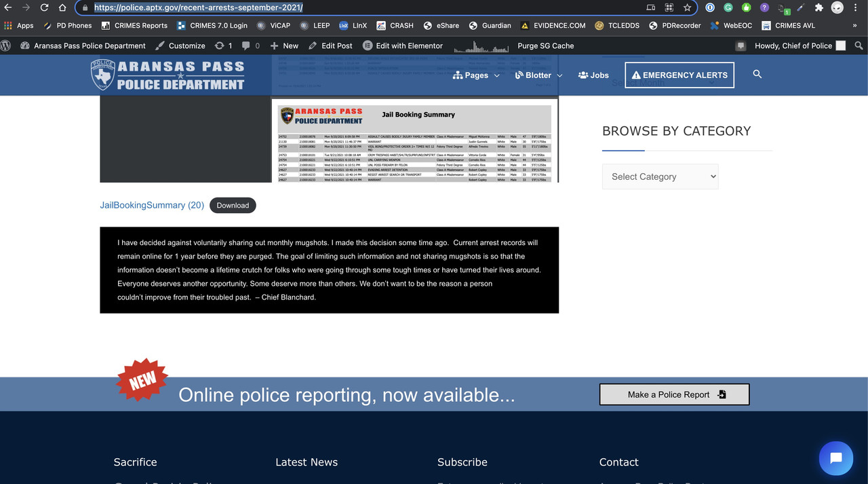Click the 'Online police reporting, now available...' text
This screenshot has height=484, width=868.
coord(347,395)
